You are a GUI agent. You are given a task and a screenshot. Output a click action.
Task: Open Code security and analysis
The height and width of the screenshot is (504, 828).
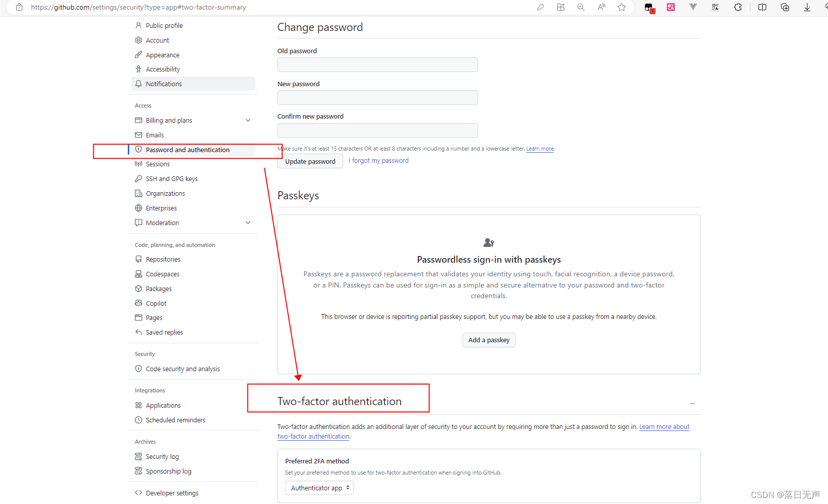pos(183,369)
